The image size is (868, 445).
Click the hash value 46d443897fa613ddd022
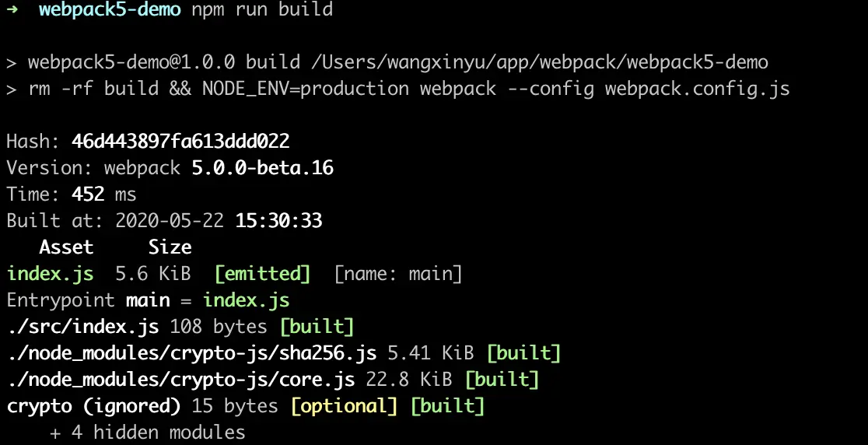[180, 141]
